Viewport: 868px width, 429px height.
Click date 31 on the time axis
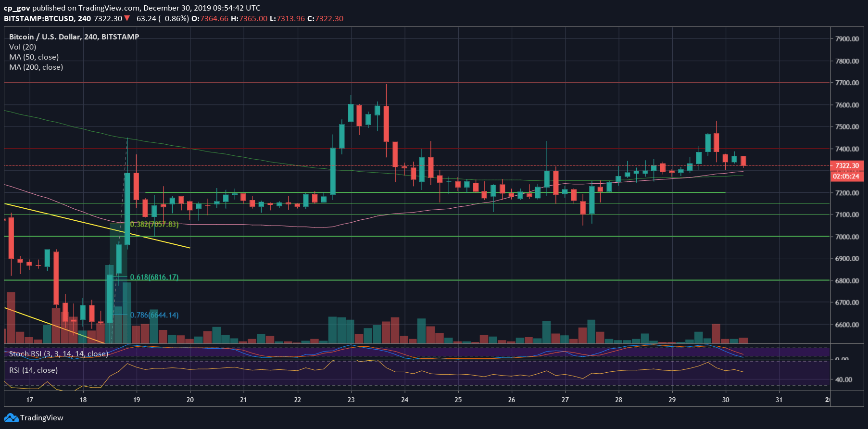[x=779, y=400]
